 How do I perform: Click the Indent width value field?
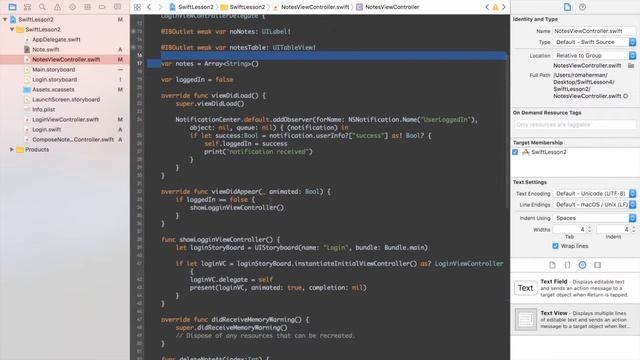tap(613, 229)
